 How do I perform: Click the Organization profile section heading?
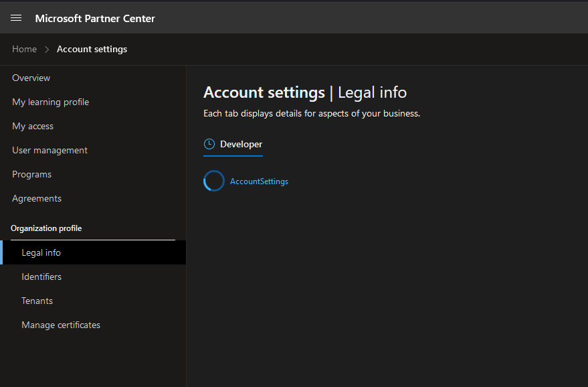[46, 228]
